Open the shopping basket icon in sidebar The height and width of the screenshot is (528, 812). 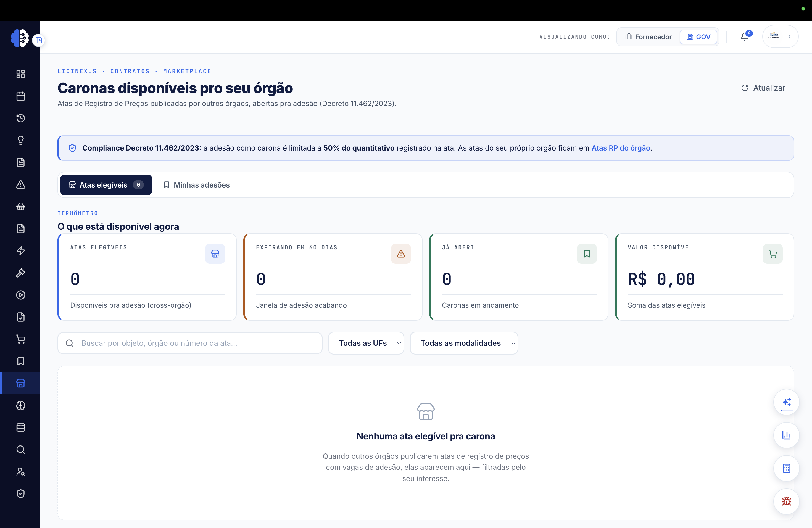click(20, 207)
